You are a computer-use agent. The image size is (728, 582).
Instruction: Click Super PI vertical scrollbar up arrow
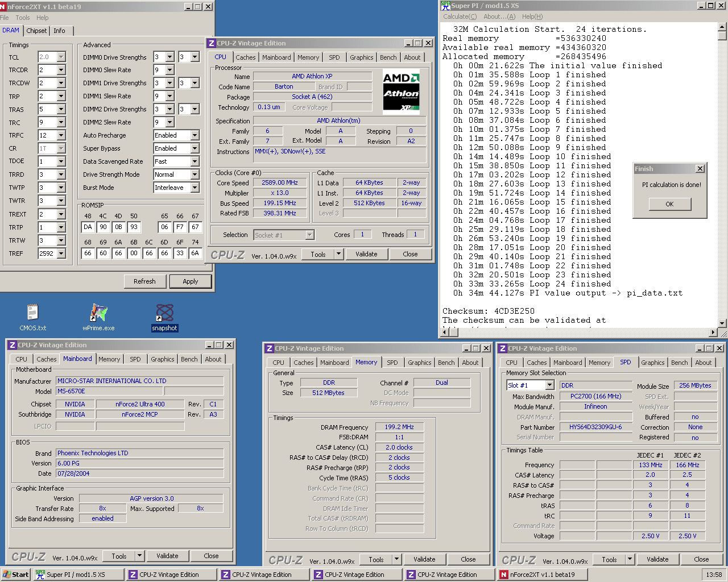tap(722, 26)
